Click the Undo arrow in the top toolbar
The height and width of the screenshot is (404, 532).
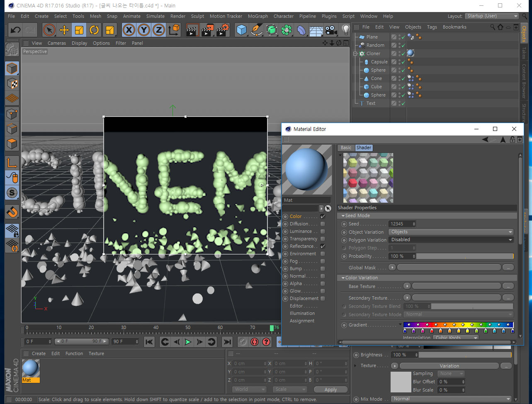point(15,30)
